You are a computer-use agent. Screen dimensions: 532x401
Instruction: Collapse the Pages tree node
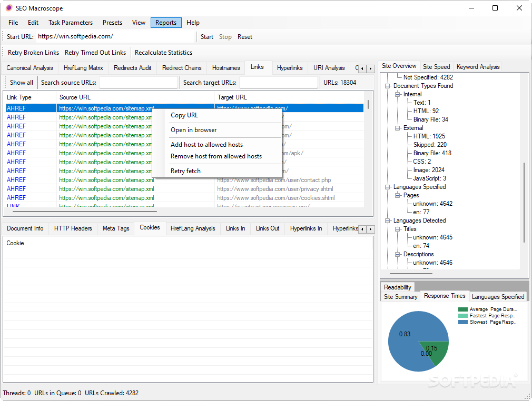pyautogui.click(x=397, y=196)
